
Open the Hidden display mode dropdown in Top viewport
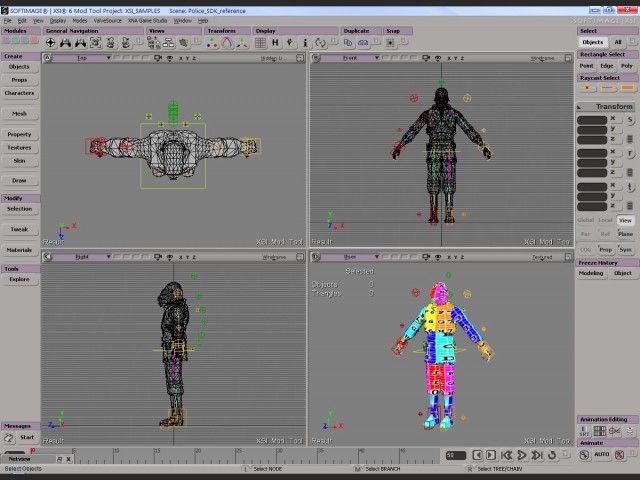[x=274, y=58]
